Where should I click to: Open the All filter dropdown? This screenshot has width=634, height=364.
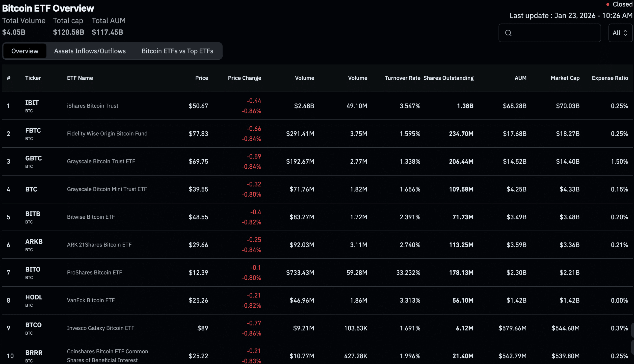click(x=620, y=33)
